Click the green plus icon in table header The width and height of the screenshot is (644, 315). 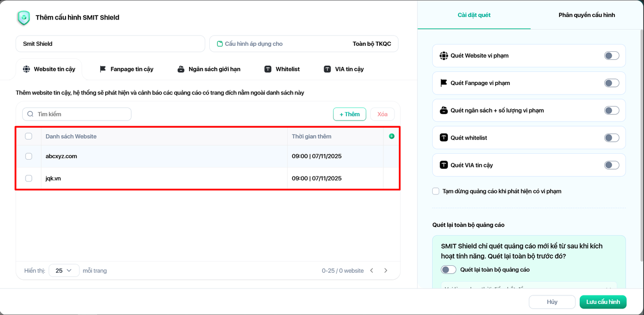(391, 136)
